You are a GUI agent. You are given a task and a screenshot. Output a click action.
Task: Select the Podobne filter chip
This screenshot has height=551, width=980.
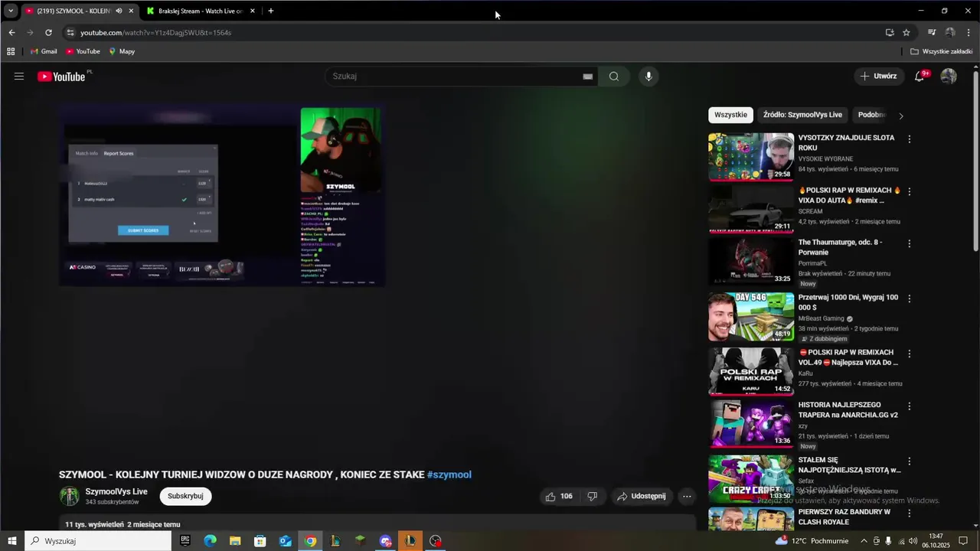click(x=871, y=115)
